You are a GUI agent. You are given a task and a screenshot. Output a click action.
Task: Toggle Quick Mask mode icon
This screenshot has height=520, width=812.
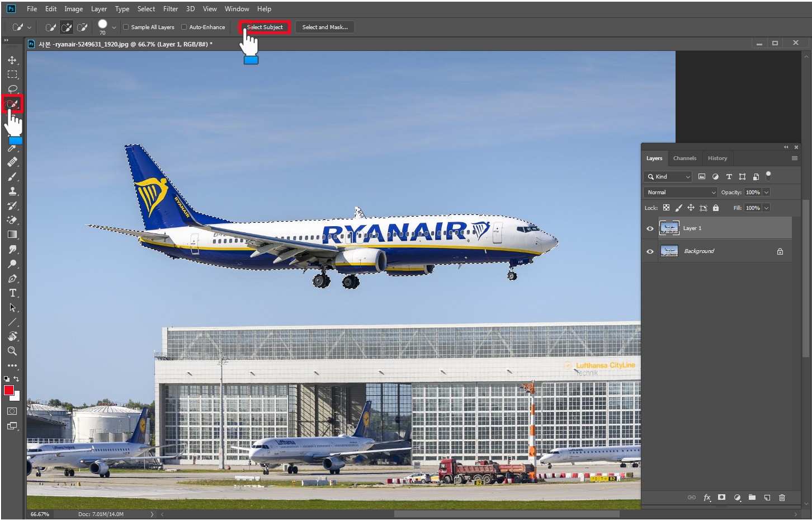tap(12, 411)
